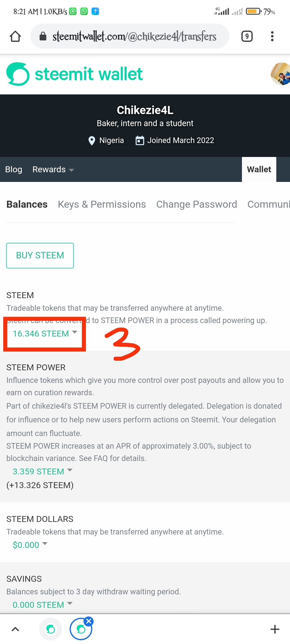Screen dimensions: 290x644
Task: Open the 3.359 STEEM power dropdown
Action: tap(42, 471)
